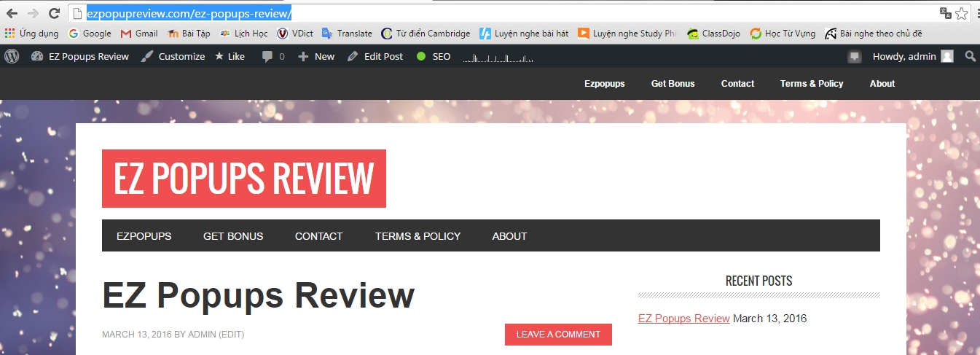Image resolution: width=980 pixels, height=355 pixels.
Task: Click the MARCH 13, 2016 post date text
Action: pyautogui.click(x=137, y=335)
